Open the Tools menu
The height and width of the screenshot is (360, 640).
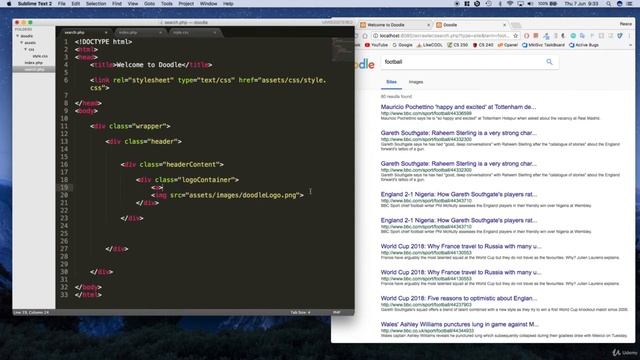click(167, 4)
